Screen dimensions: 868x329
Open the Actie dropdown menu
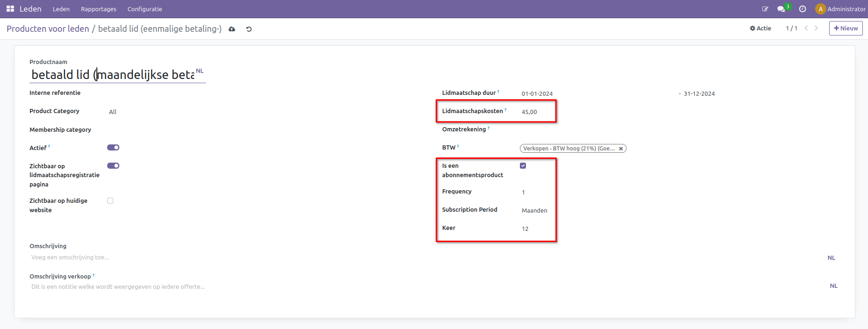click(760, 28)
